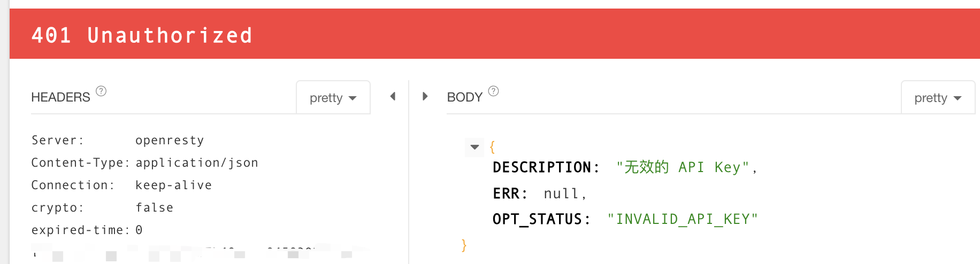Click the "INVALID_API_KEY" string value
Screen dimensions: 980x264
pyautogui.click(x=683, y=219)
